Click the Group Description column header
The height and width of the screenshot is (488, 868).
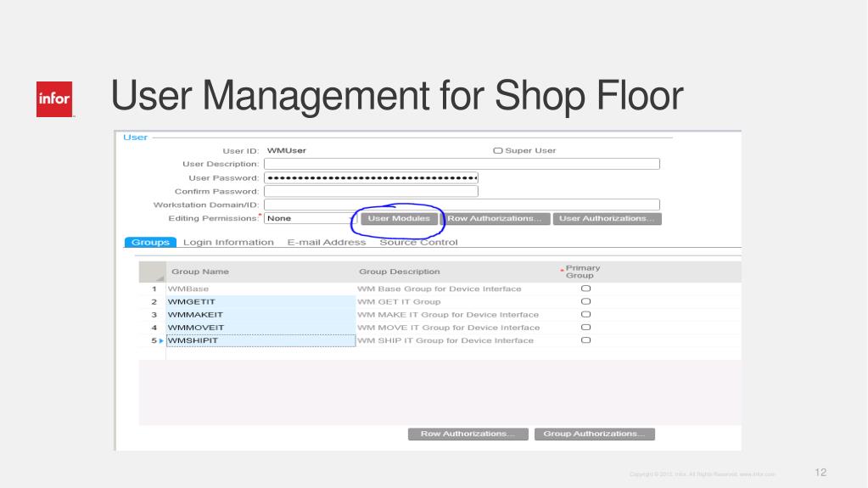pos(399,272)
